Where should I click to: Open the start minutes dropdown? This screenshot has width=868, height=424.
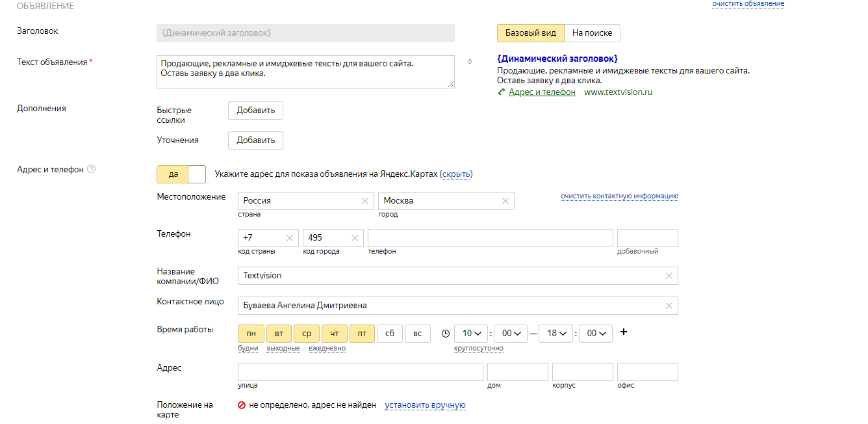click(x=511, y=334)
